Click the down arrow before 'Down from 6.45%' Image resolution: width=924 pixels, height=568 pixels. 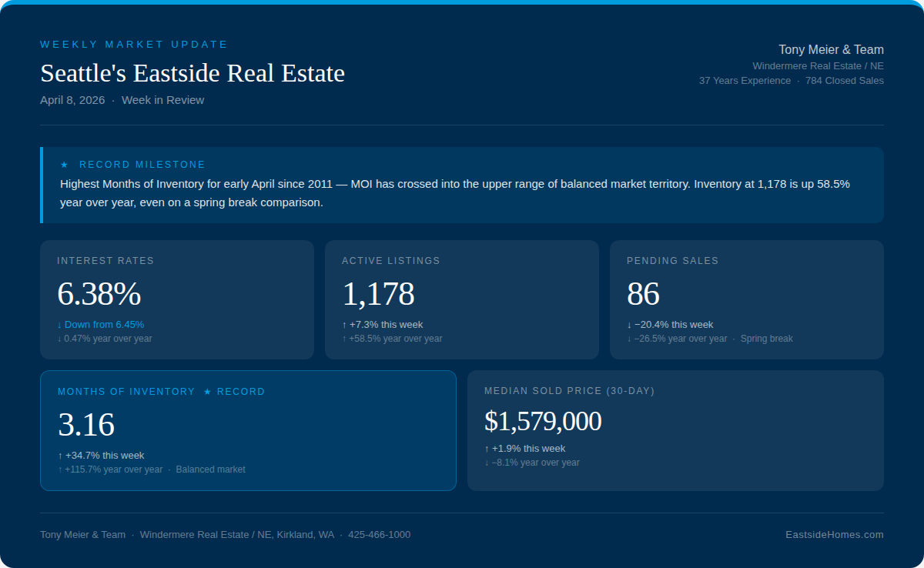click(59, 325)
